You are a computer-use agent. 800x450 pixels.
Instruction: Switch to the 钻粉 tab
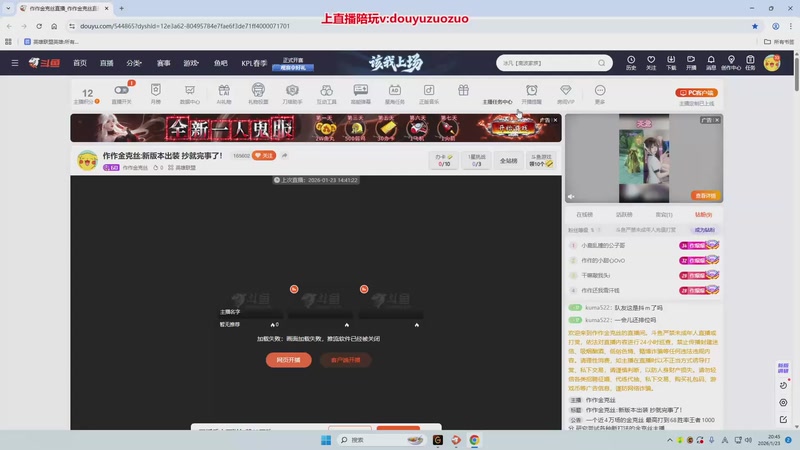pos(703,215)
